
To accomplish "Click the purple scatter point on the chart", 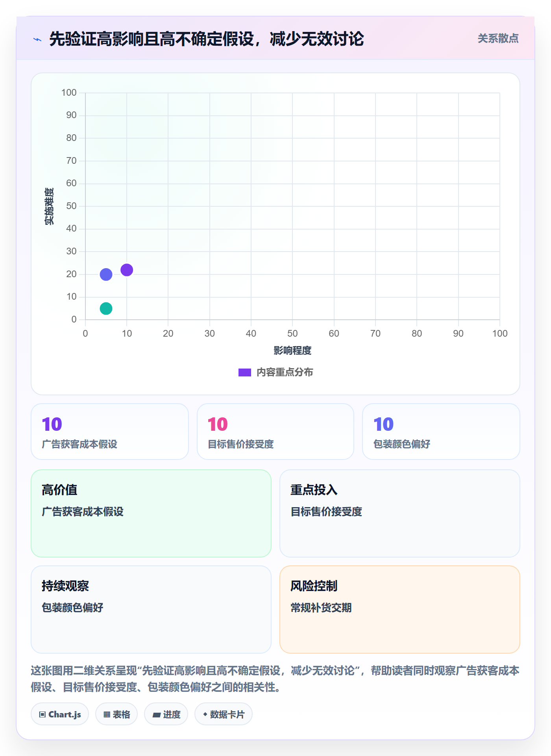I will pos(127,270).
